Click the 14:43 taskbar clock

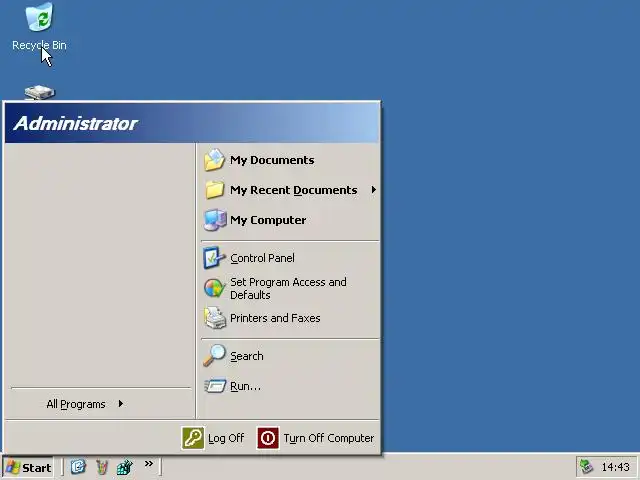[616, 467]
